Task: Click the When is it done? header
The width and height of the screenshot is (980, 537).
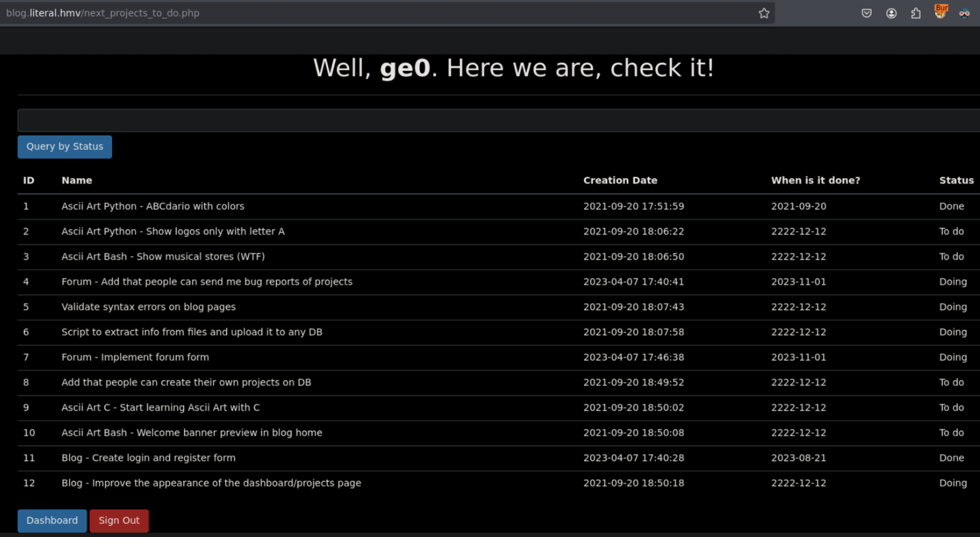Action: (x=815, y=181)
